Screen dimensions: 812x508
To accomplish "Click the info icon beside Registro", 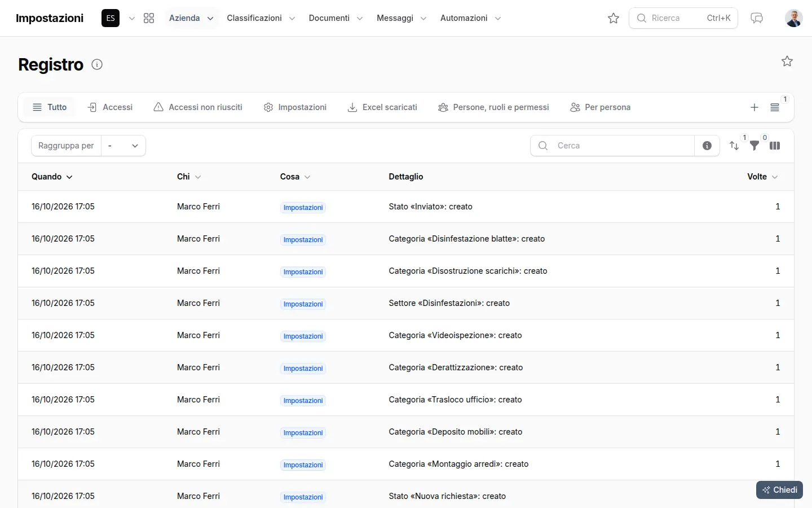I will click(x=97, y=64).
